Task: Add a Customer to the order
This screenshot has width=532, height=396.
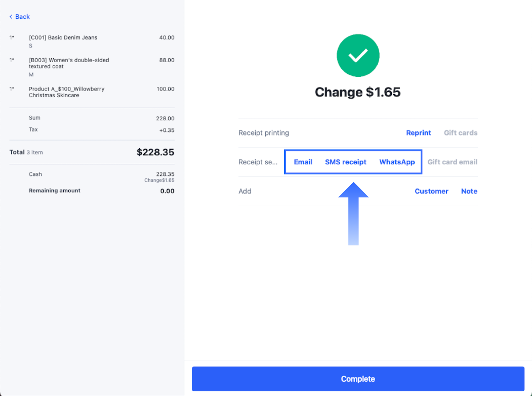Action: point(431,191)
